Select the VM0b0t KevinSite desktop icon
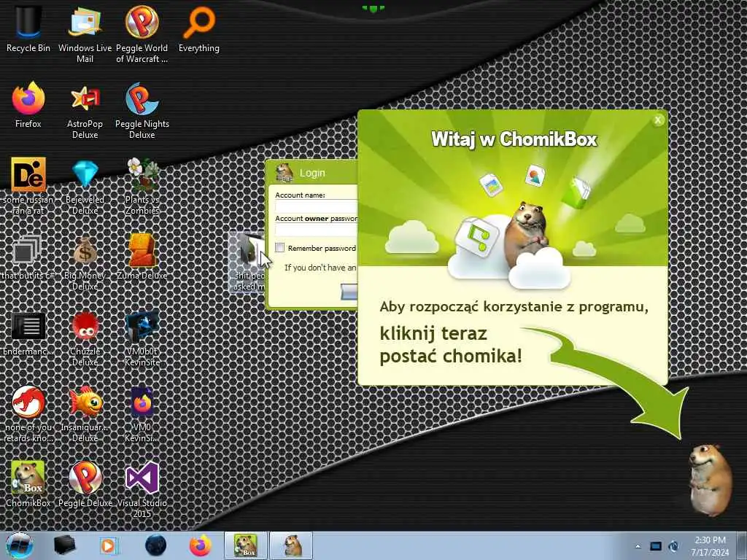Viewport: 747px width, 560px height. coord(142,338)
